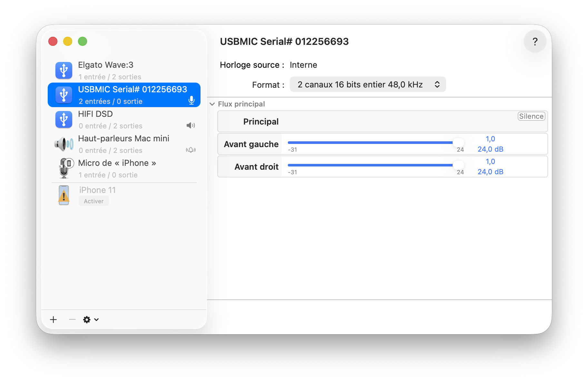
Task: Click the Avant gauche 24,0 dB value field
Action: pyautogui.click(x=490, y=149)
